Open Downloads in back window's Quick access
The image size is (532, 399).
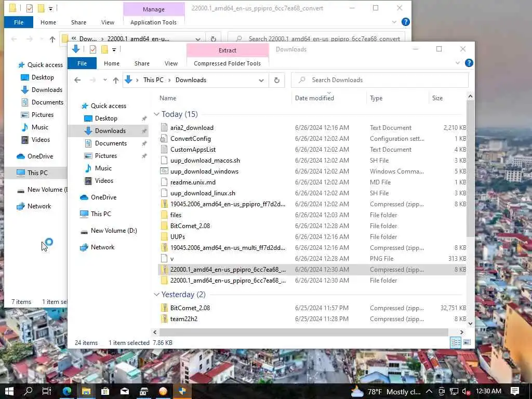pyautogui.click(x=47, y=90)
